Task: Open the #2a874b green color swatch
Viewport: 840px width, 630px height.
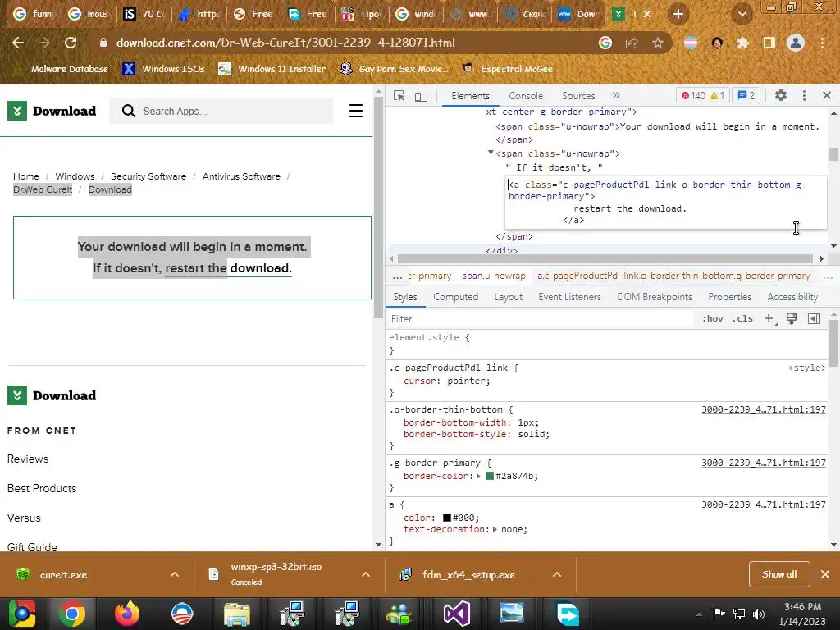Action: tap(489, 476)
